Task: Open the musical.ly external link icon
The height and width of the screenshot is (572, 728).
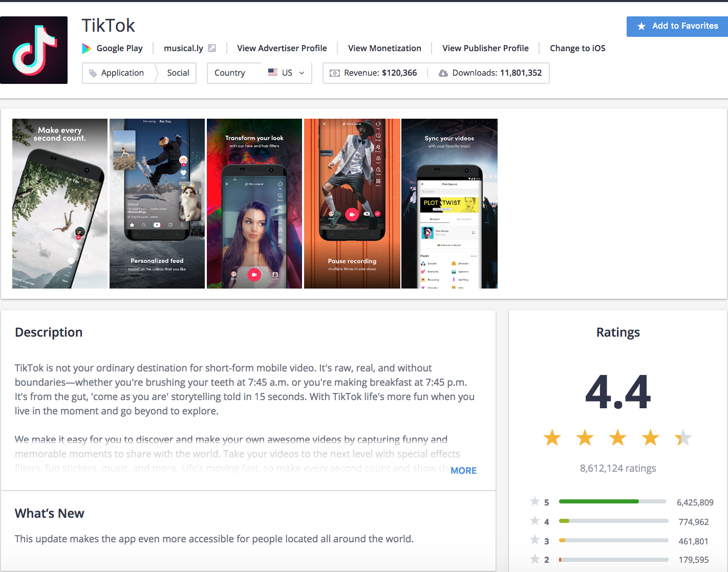Action: (212, 48)
